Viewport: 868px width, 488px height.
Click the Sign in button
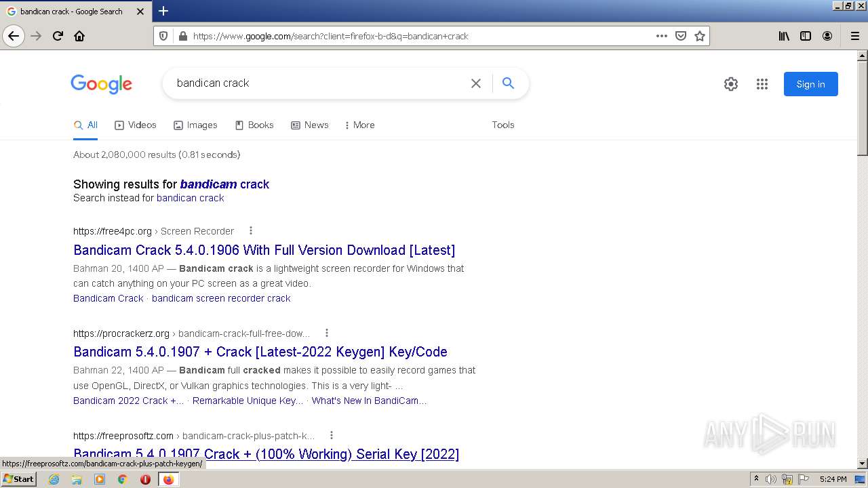810,84
